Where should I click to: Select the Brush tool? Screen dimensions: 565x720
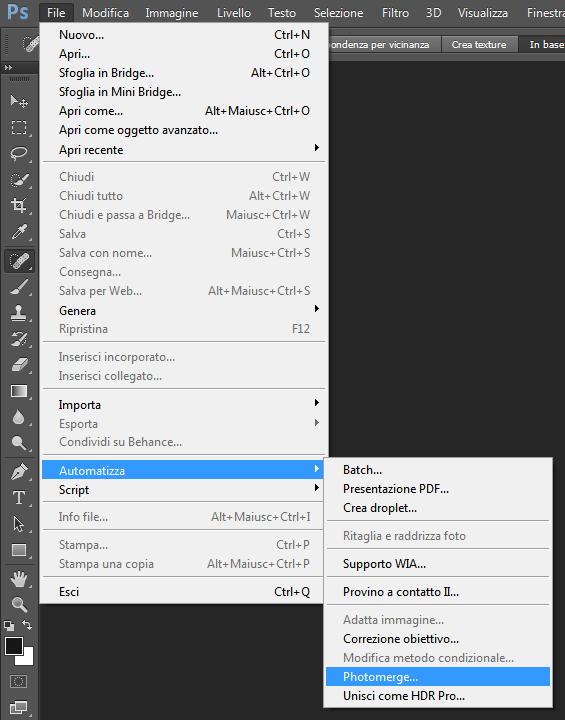(19, 287)
